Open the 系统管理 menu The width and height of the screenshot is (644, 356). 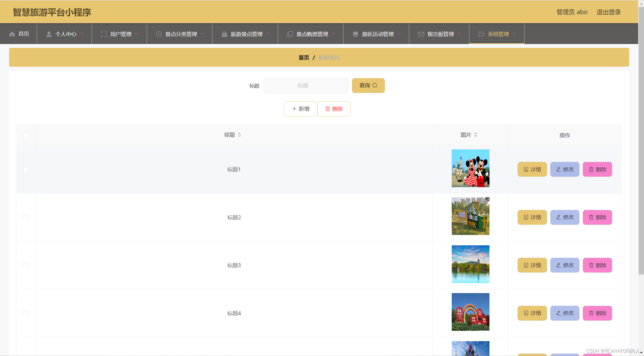coord(497,34)
